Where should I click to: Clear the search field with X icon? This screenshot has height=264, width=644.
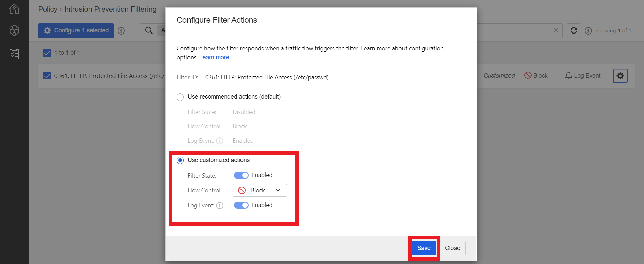[556, 30]
